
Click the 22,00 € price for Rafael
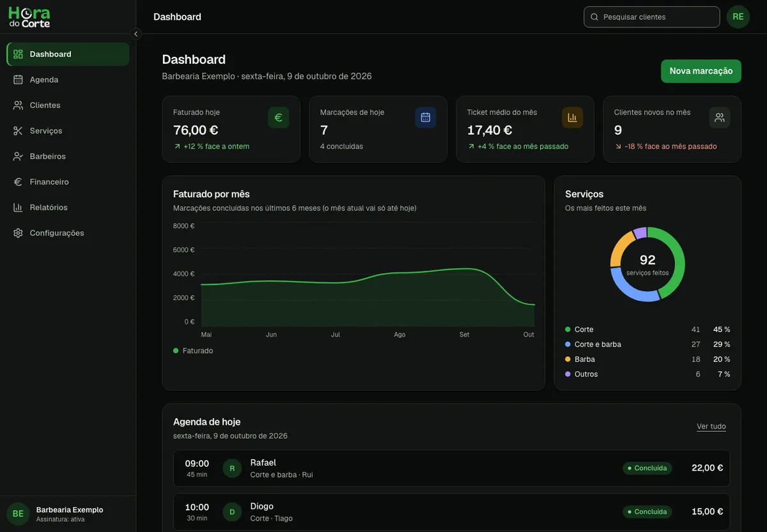point(708,468)
